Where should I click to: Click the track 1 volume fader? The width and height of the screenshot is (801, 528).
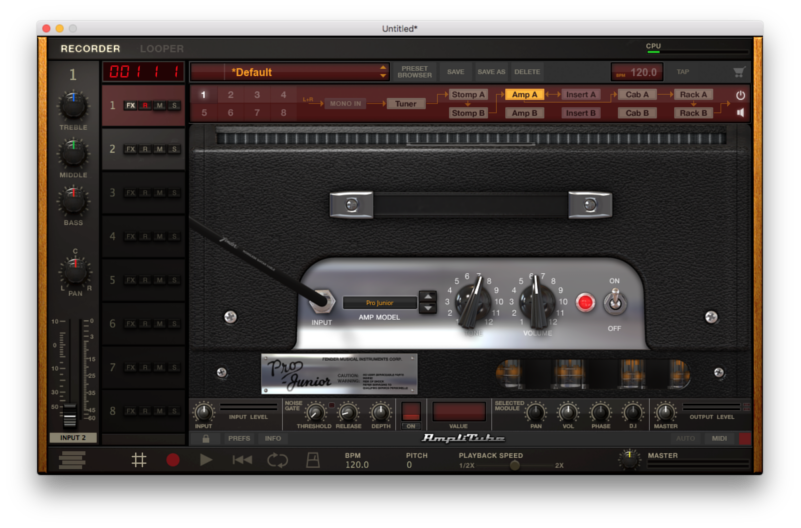[70, 415]
